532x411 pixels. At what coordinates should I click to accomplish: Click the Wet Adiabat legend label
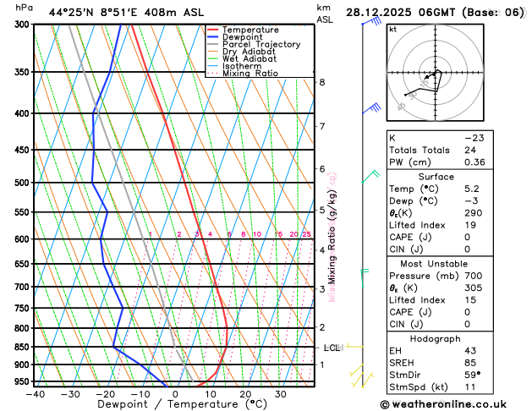[250, 58]
